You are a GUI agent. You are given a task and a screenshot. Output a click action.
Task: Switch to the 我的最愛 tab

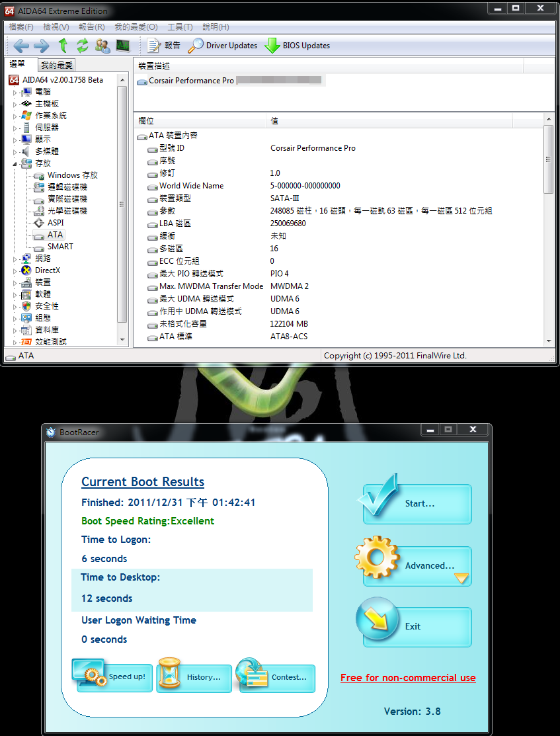click(57, 65)
